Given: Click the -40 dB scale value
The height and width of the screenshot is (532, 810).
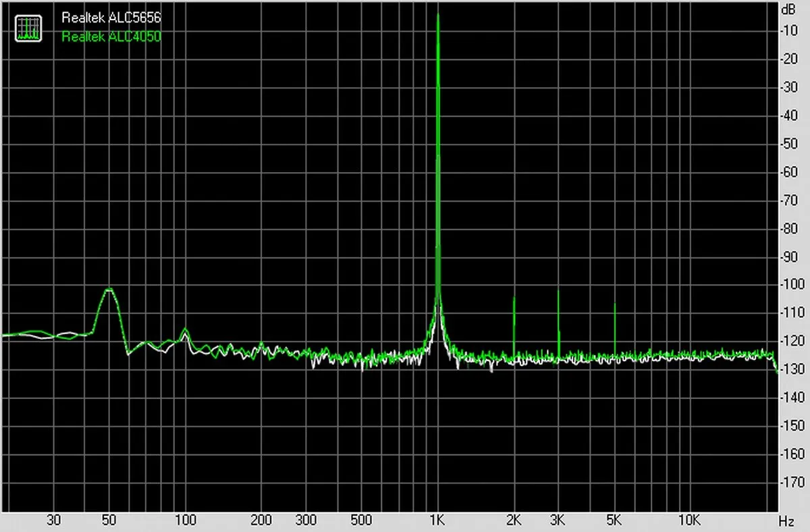Looking at the screenshot, I should tap(790, 115).
